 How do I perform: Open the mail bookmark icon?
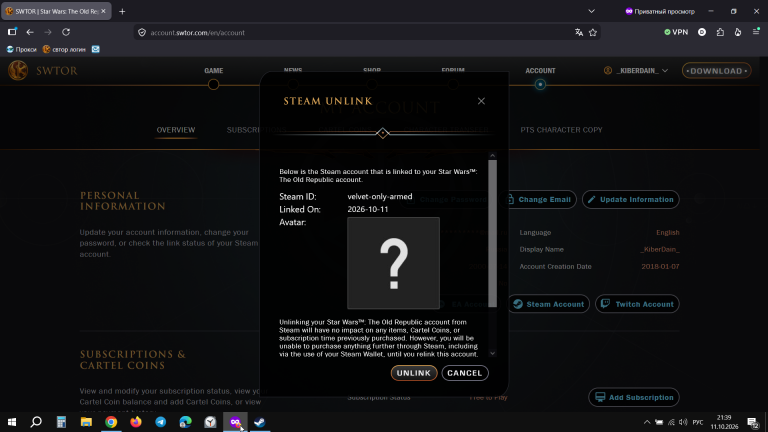point(96,49)
